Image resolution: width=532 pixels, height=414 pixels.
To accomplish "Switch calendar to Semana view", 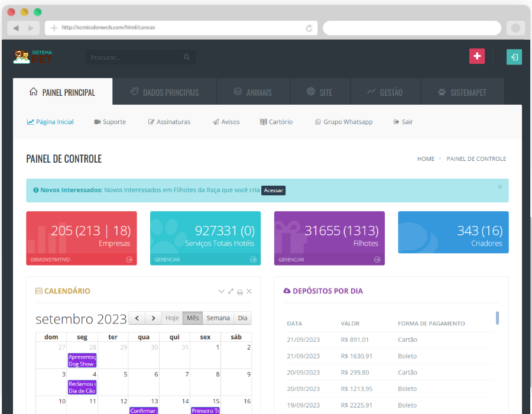I will [x=218, y=318].
